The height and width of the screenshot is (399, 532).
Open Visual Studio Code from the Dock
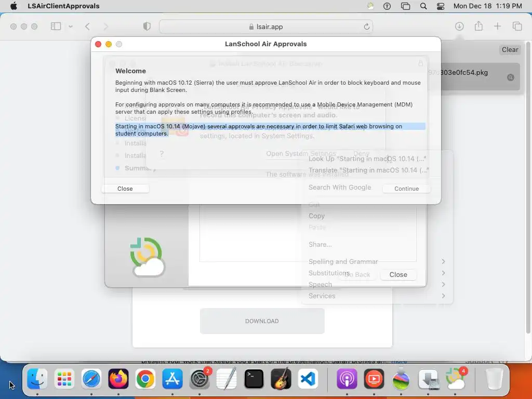coord(308,379)
